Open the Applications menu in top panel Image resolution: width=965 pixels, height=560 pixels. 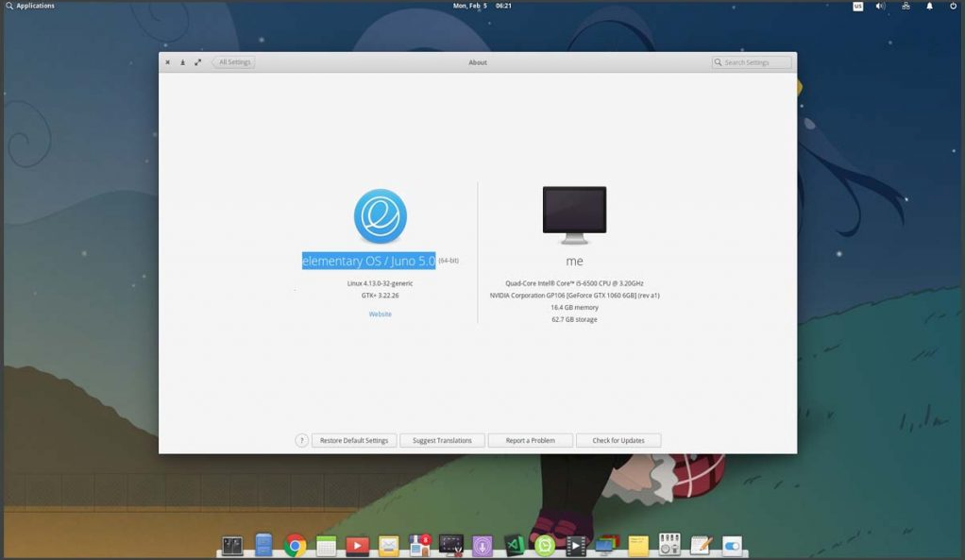pyautogui.click(x=30, y=6)
